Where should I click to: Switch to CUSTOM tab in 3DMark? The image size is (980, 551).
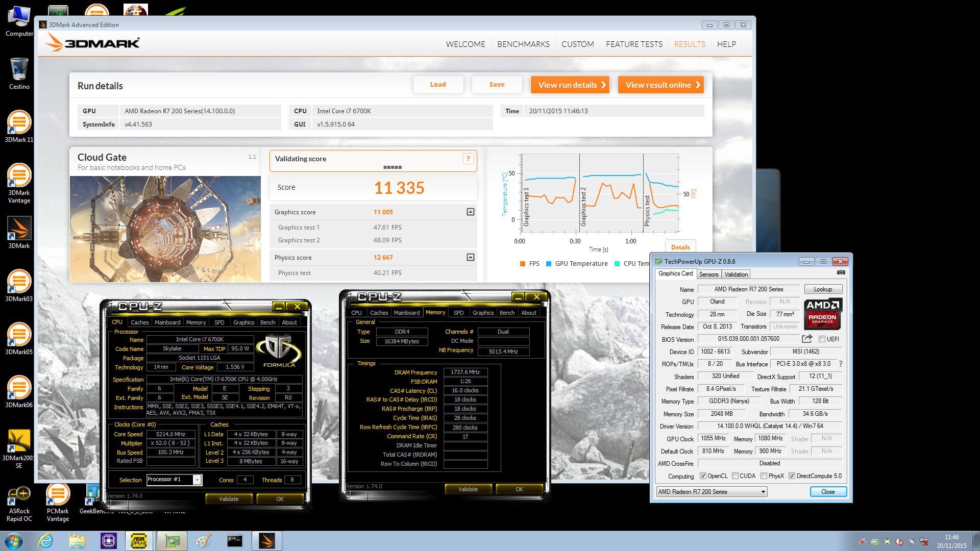577,44
